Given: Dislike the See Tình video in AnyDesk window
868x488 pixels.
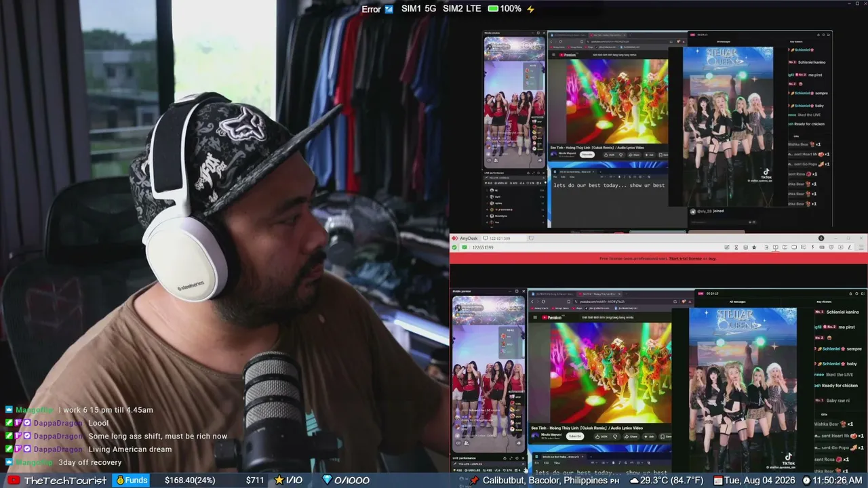Looking at the screenshot, I should coord(616,436).
